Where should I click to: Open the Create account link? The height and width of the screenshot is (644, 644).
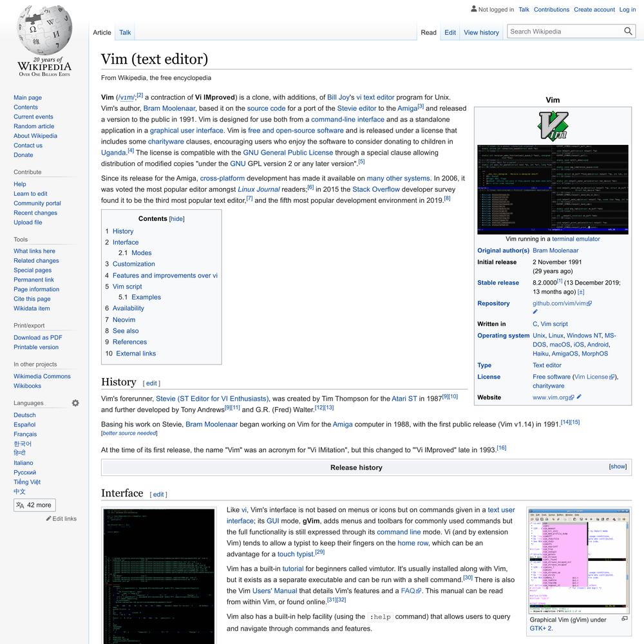[x=594, y=10]
